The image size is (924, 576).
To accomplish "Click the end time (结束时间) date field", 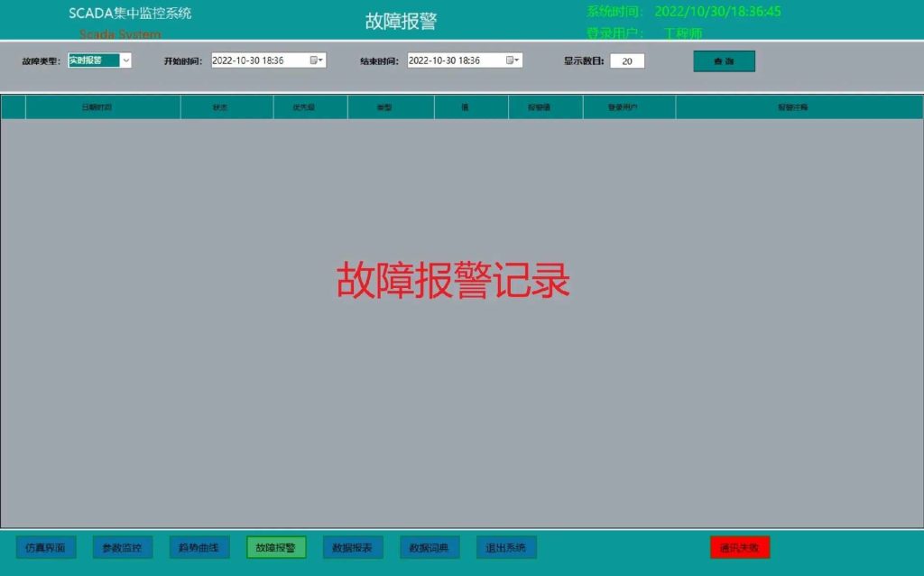I will [456, 60].
